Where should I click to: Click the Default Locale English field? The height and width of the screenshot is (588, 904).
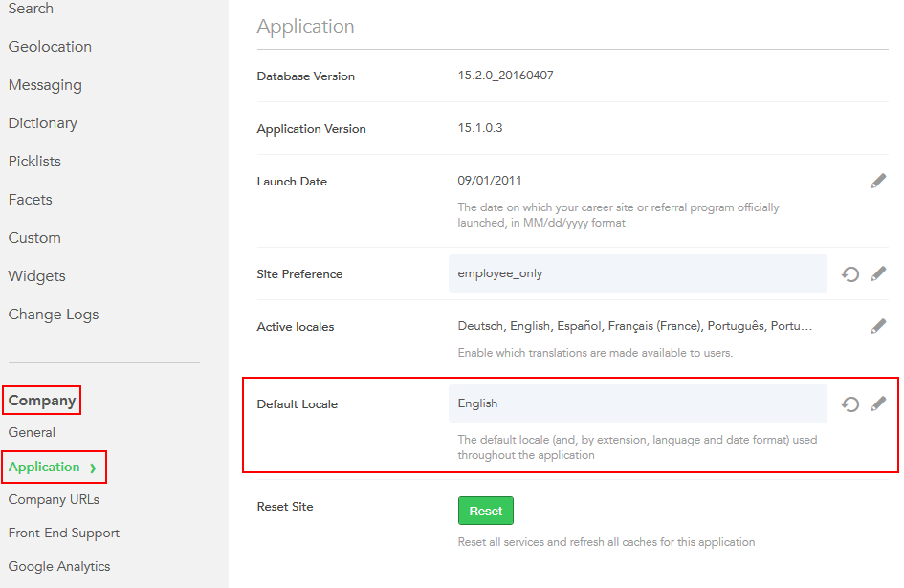(637, 403)
